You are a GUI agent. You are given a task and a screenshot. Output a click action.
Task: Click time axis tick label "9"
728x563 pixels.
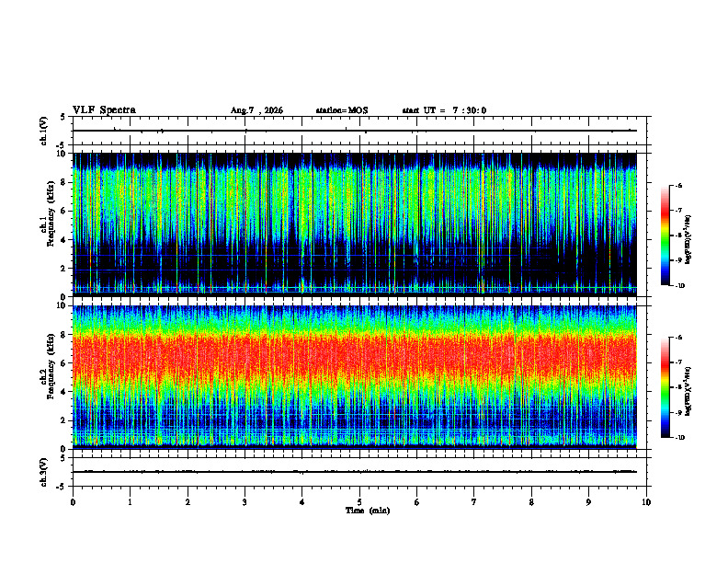click(x=588, y=502)
